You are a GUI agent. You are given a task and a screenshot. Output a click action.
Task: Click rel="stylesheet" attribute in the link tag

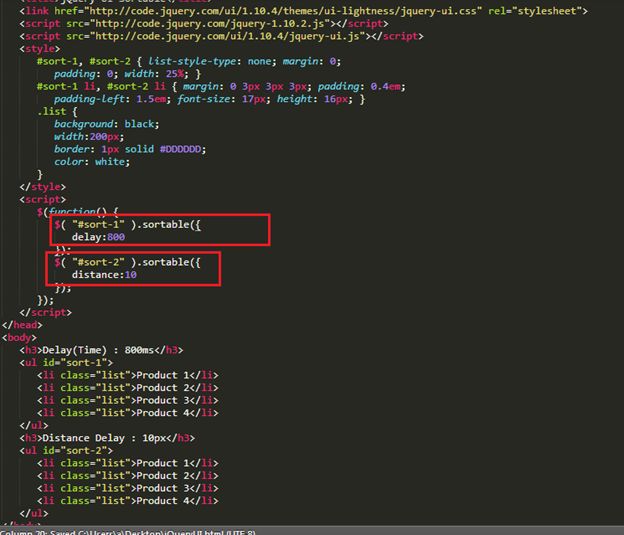point(534,11)
